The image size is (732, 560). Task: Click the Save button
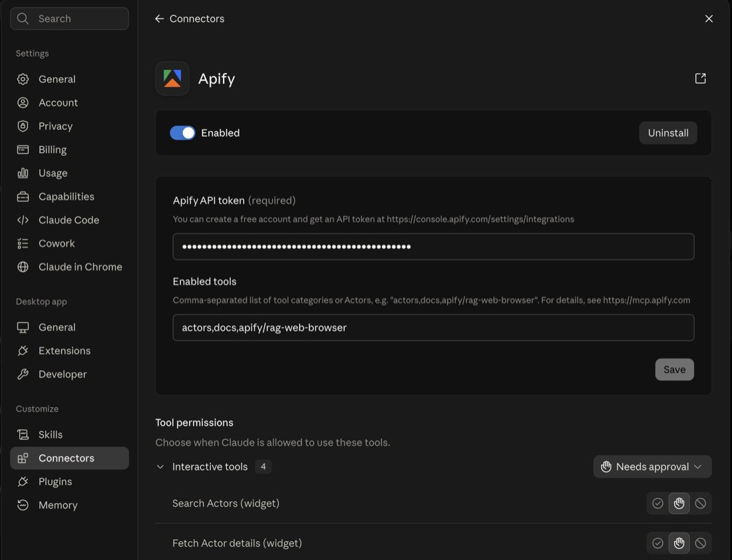click(x=675, y=370)
